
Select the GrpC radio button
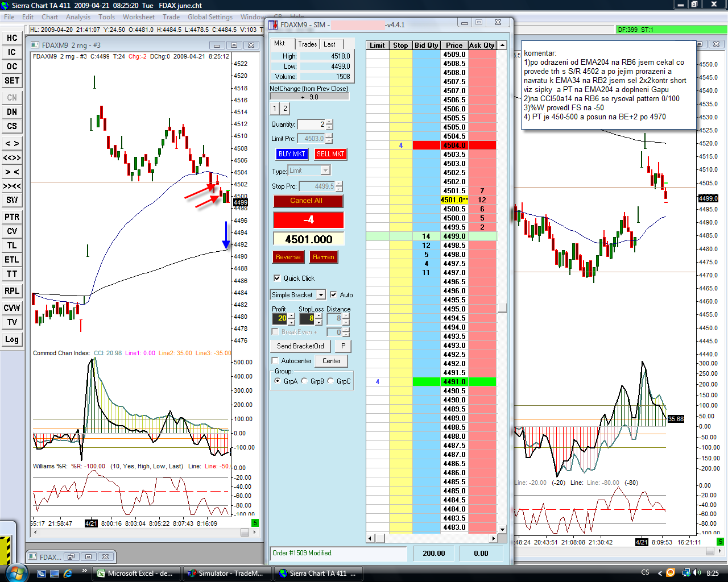pyautogui.click(x=330, y=381)
